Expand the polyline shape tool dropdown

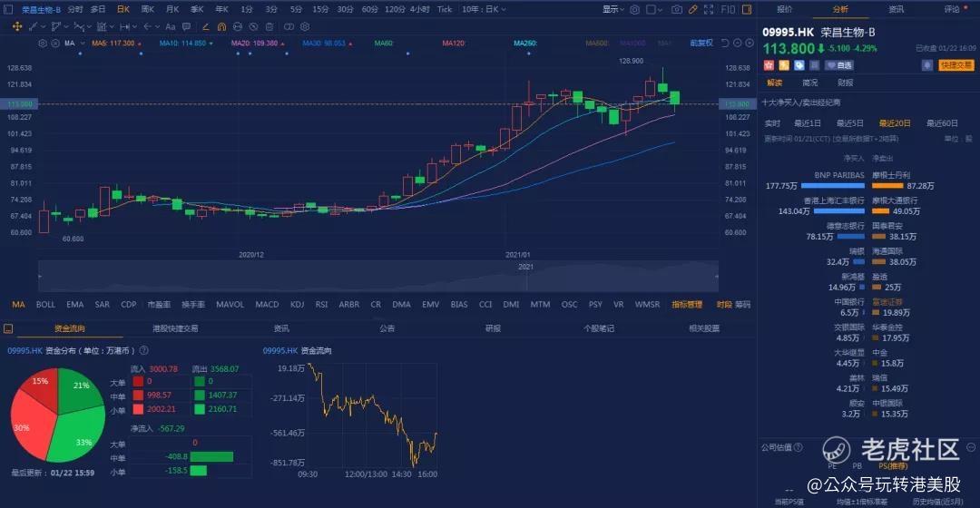[67, 27]
